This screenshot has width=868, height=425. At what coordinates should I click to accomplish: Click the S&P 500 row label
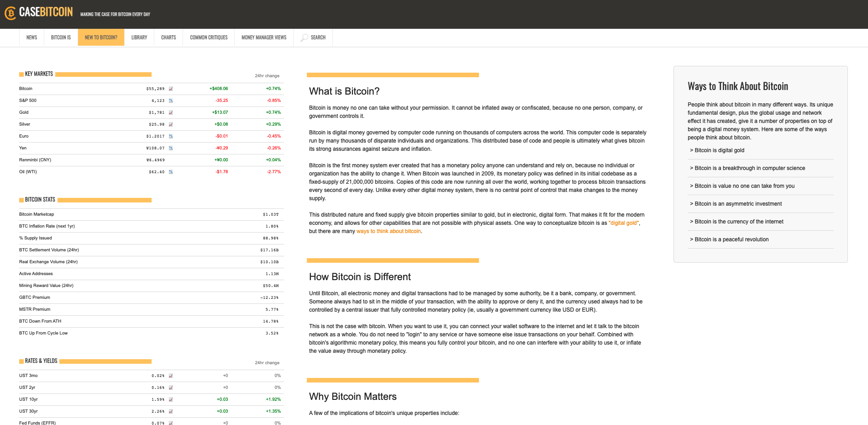tap(28, 101)
